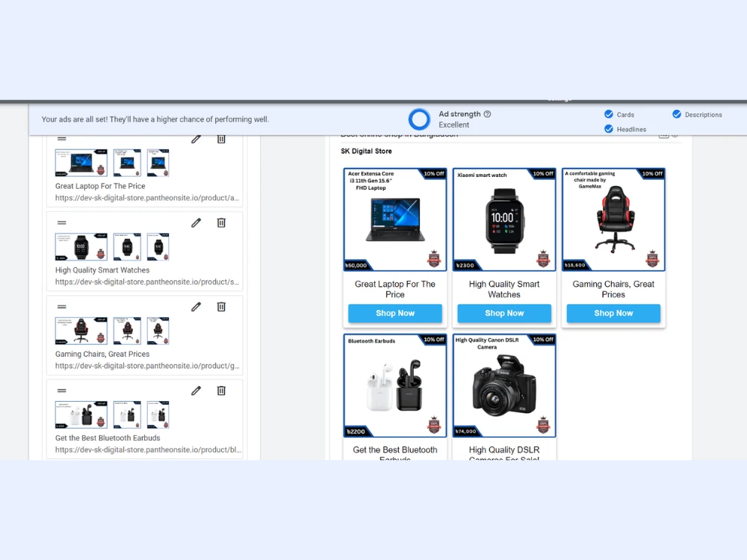Open the gaming chair product URL in the list
Screen dimensions: 747x560
pyautogui.click(x=146, y=365)
